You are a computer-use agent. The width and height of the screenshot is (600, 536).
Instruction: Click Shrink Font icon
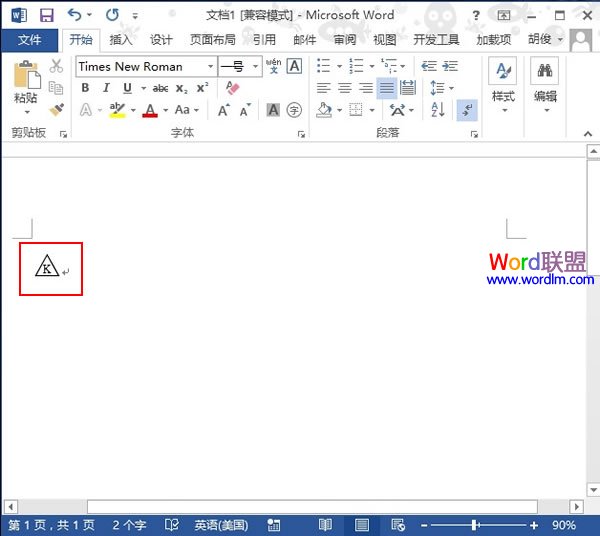tap(245, 110)
